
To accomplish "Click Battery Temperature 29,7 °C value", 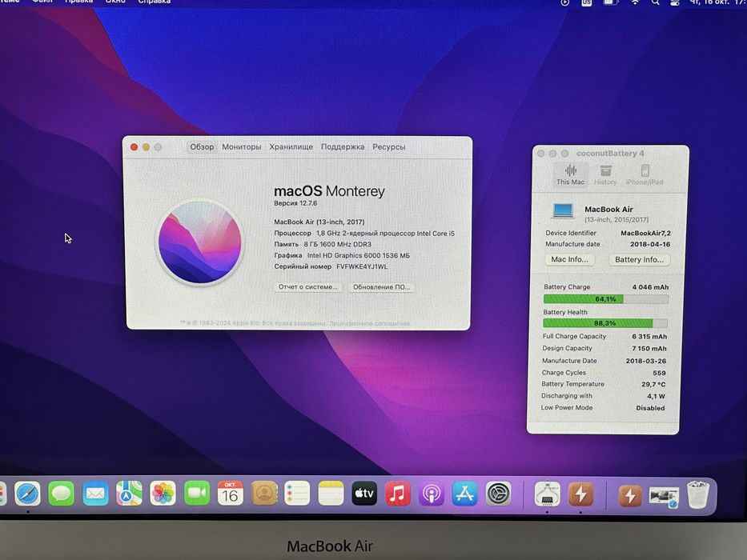I will tap(653, 384).
